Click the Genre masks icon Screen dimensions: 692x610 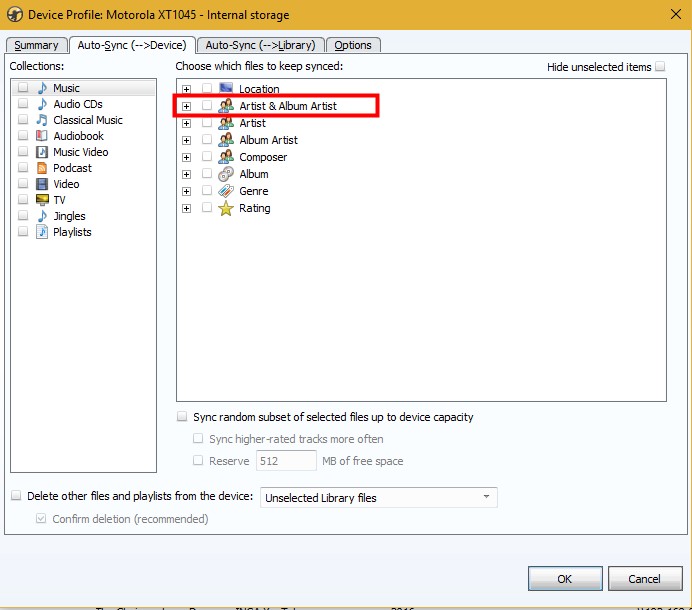point(226,191)
